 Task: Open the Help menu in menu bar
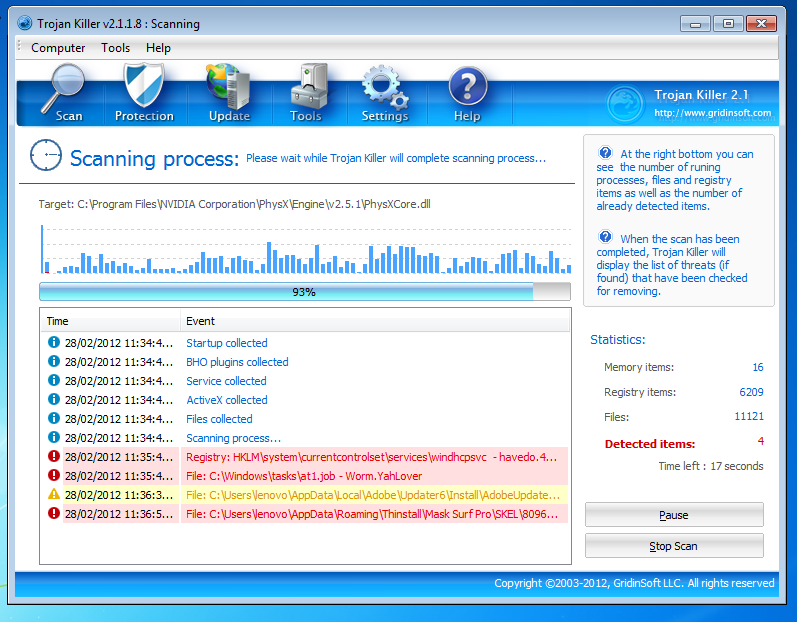[158, 47]
